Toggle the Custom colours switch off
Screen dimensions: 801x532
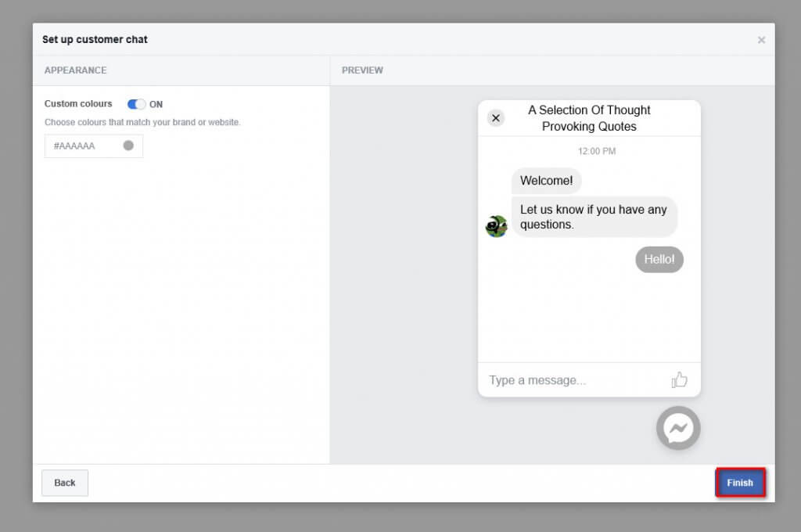(x=136, y=104)
